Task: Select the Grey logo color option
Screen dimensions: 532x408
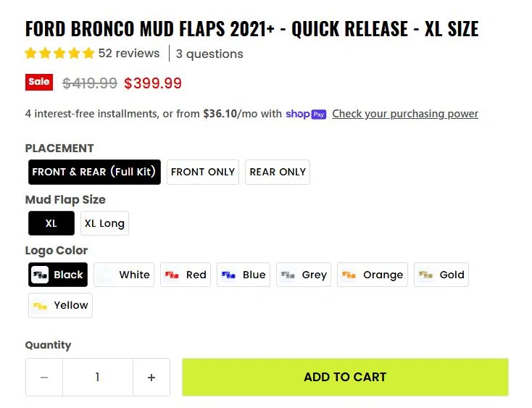Action: click(x=304, y=275)
